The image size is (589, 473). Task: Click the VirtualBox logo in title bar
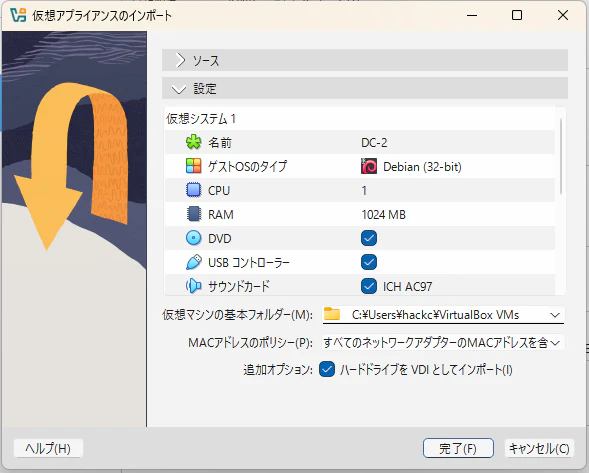pyautogui.click(x=18, y=15)
